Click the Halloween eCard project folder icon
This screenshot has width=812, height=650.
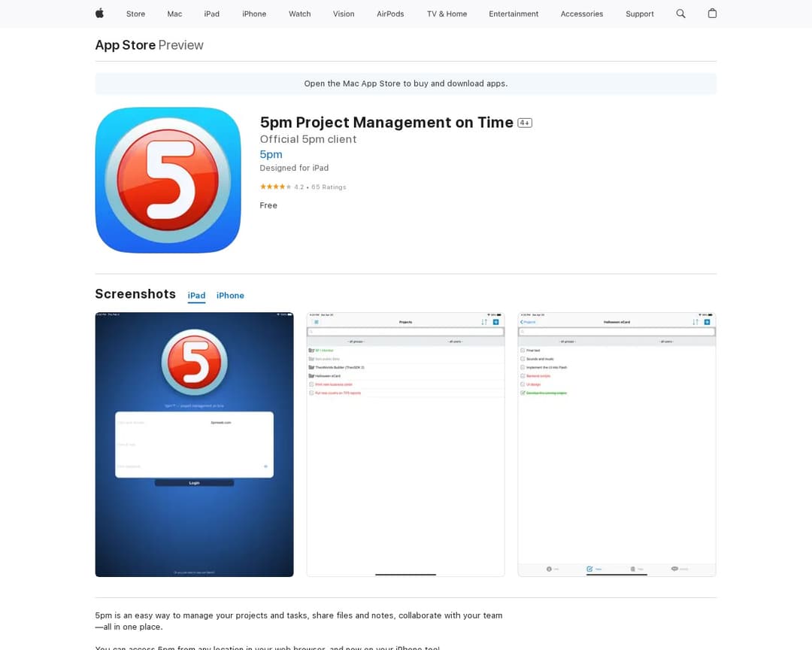311,375
